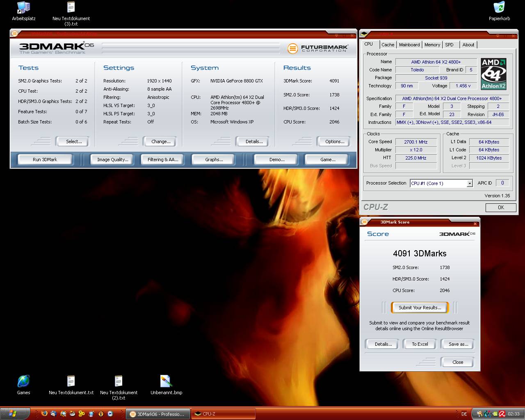The height and width of the screenshot is (420, 525).
Task: Click Run 3DMark button
Action: [x=45, y=160]
